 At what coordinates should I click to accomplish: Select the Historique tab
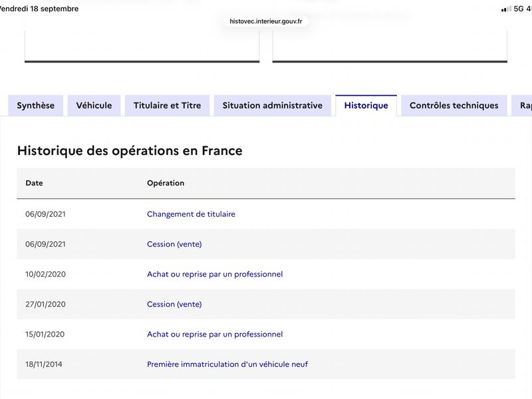(366, 106)
